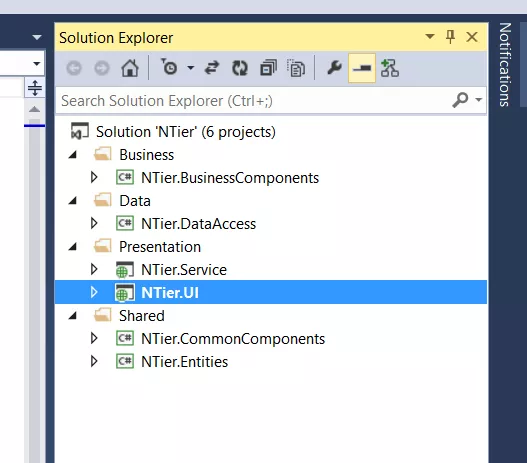Open the View Class Diagram icon
Screen dimensions: 527x463
[390, 68]
